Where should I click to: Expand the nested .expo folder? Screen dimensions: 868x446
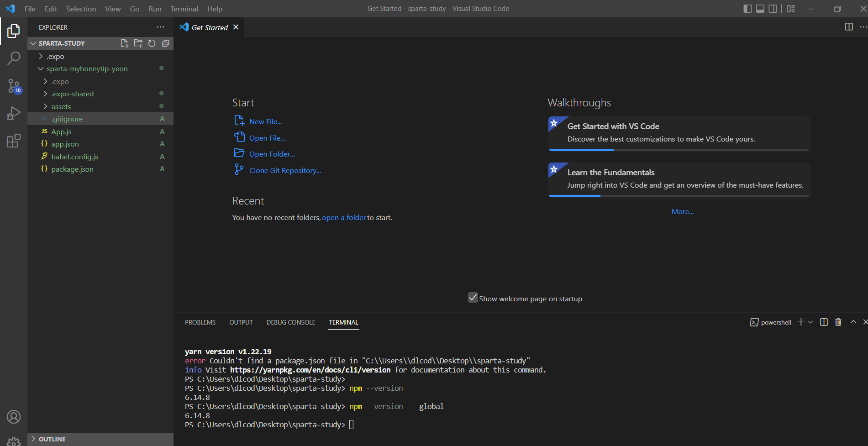pyautogui.click(x=46, y=81)
